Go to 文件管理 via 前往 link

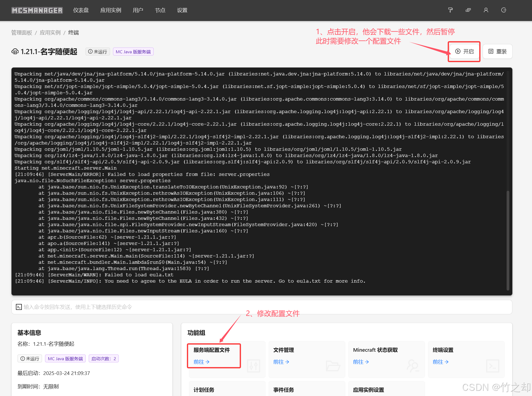(281, 362)
